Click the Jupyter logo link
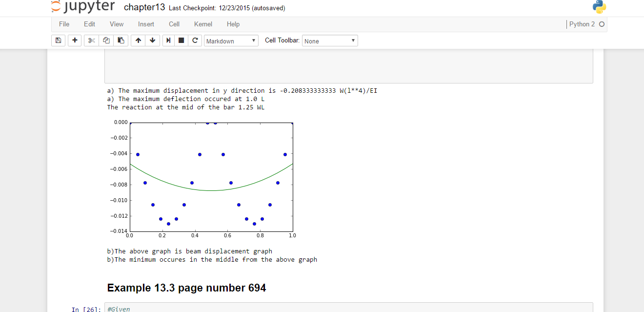Image resolution: width=644 pixels, height=312 pixels. click(83, 7)
